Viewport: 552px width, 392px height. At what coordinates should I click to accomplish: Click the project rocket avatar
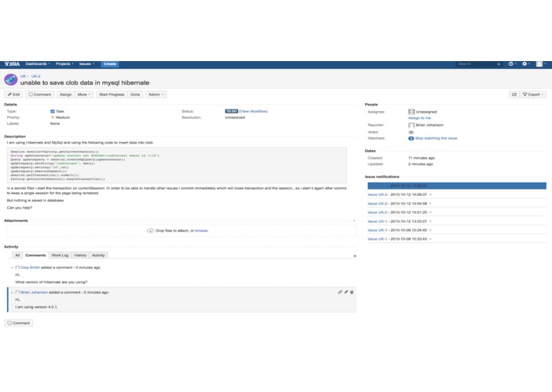click(10, 79)
